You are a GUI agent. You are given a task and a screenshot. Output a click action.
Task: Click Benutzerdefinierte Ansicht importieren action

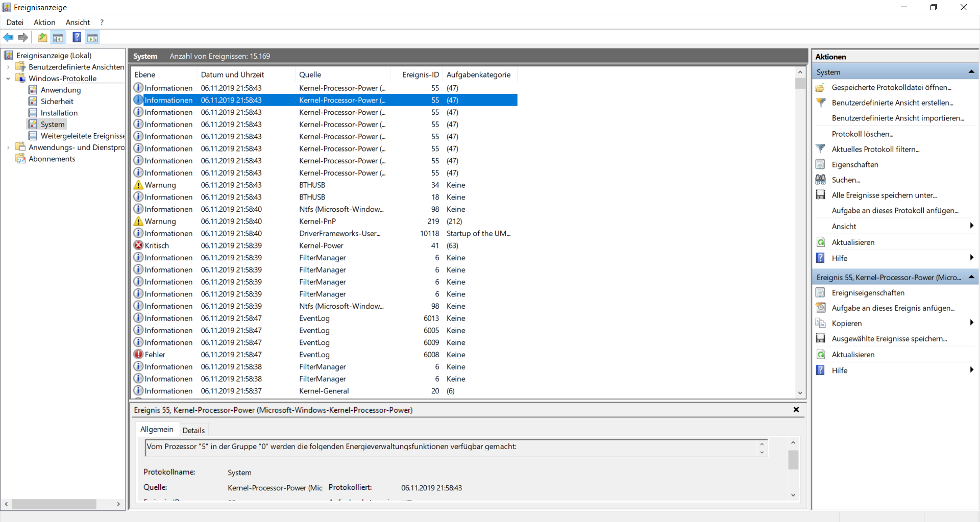coord(898,118)
